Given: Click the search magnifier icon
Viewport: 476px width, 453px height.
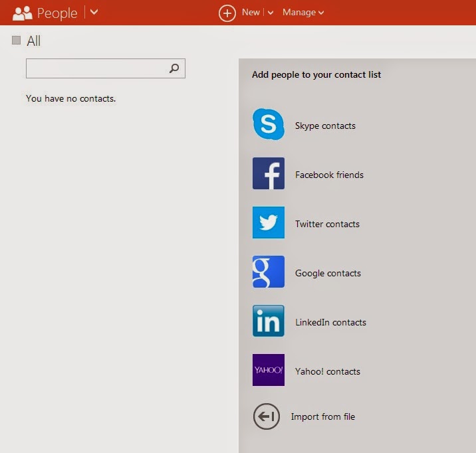Looking at the screenshot, I should point(174,68).
